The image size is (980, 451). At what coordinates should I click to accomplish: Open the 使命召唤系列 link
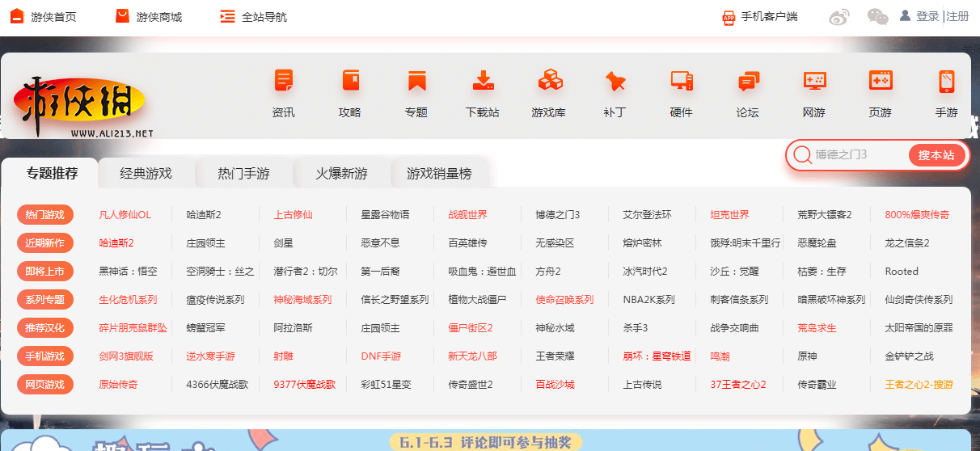point(564,300)
